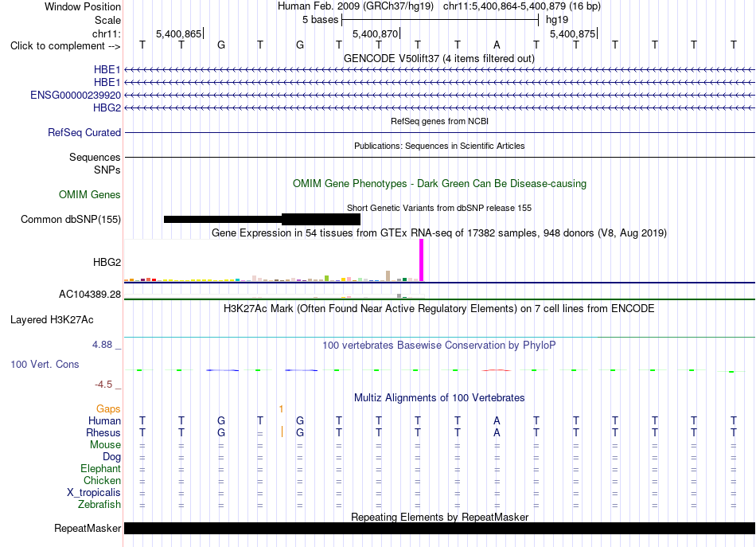
Task: Click the Mouse alignment row label
Action: (x=106, y=445)
